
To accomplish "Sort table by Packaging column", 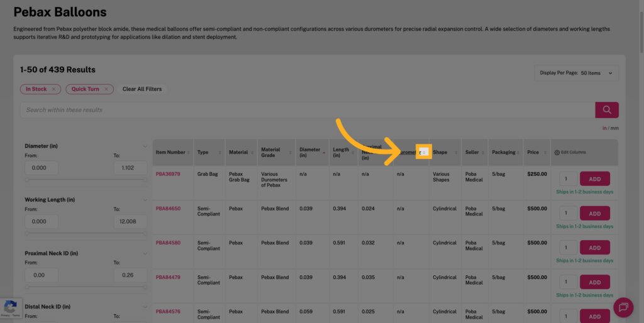I will pyautogui.click(x=518, y=152).
